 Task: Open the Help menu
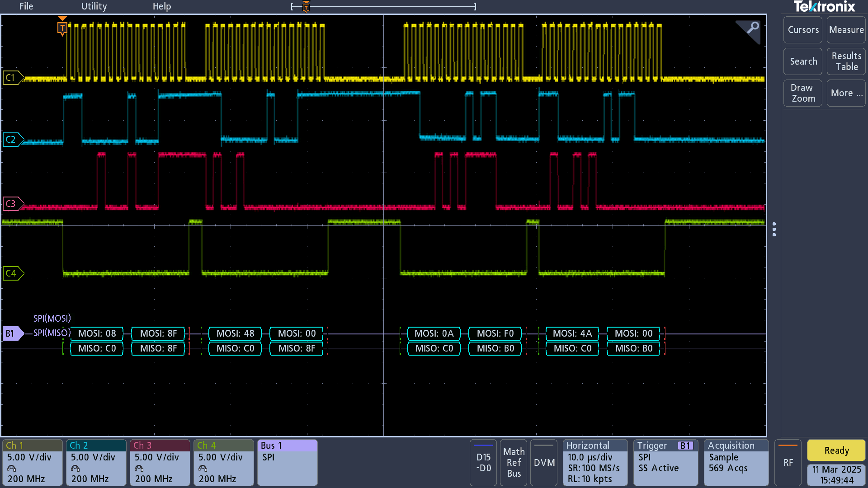161,6
